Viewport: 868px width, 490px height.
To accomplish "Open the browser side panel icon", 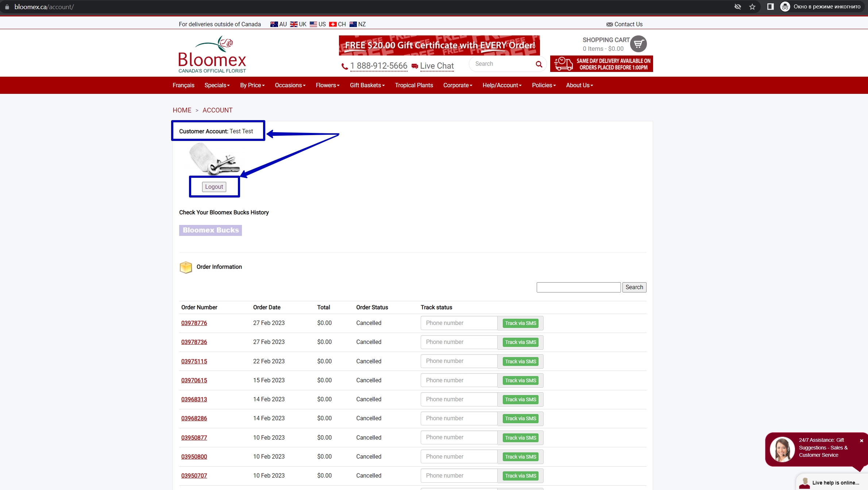I will (x=770, y=7).
